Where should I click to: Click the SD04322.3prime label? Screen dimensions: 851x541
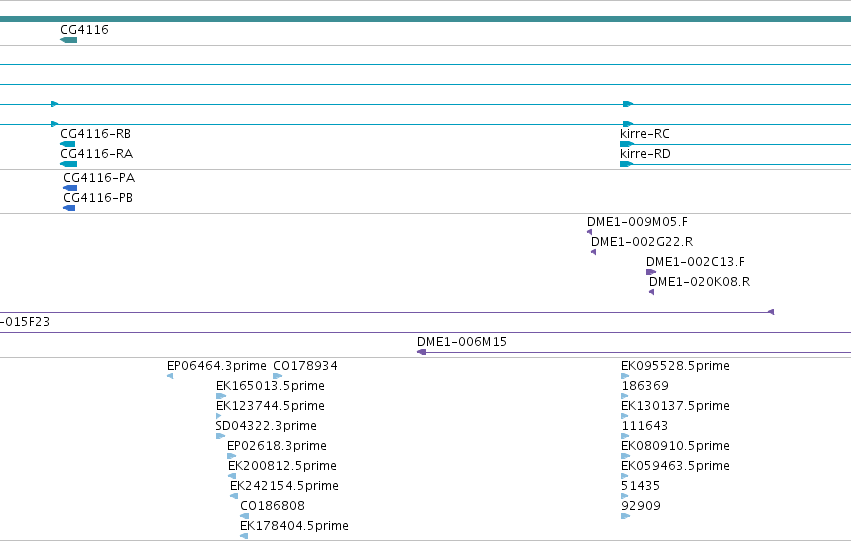[266, 426]
